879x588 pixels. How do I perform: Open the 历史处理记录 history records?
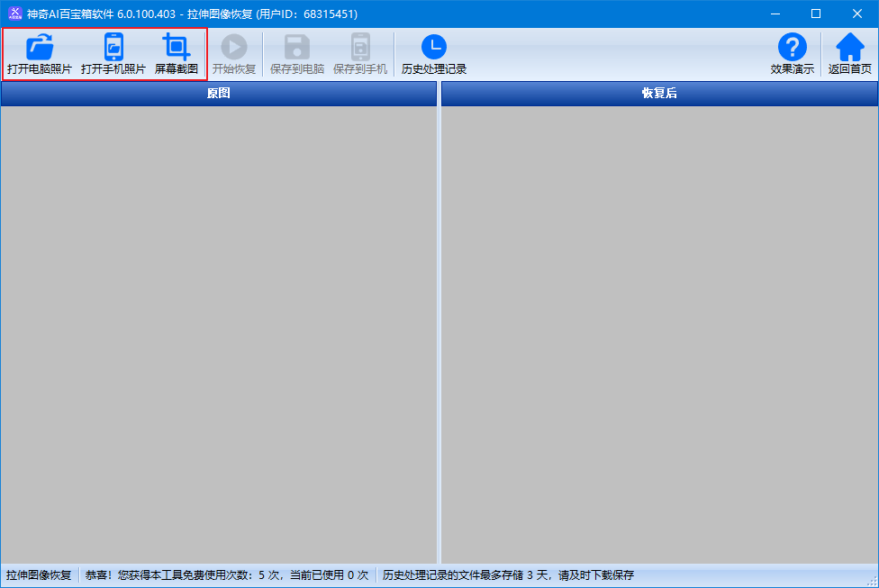(434, 54)
